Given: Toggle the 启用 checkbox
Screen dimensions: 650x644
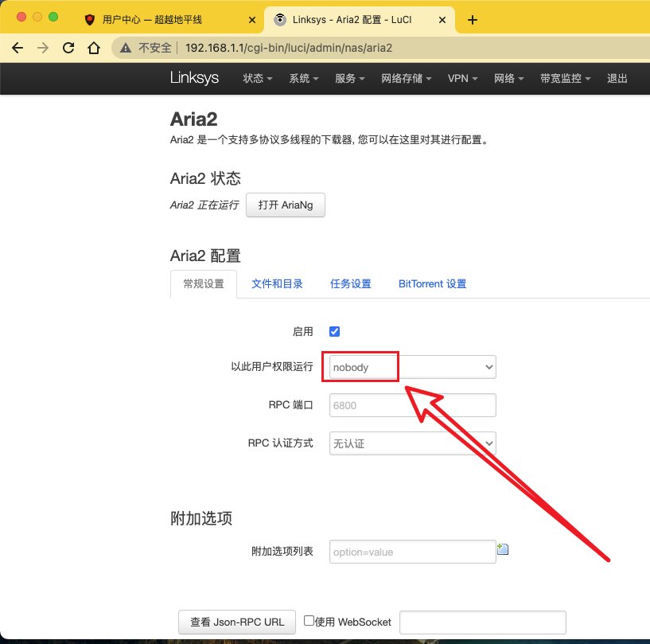Looking at the screenshot, I should (334, 332).
